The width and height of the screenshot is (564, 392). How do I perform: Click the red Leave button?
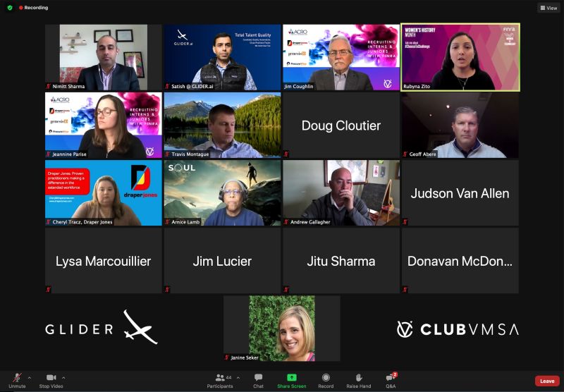click(547, 381)
